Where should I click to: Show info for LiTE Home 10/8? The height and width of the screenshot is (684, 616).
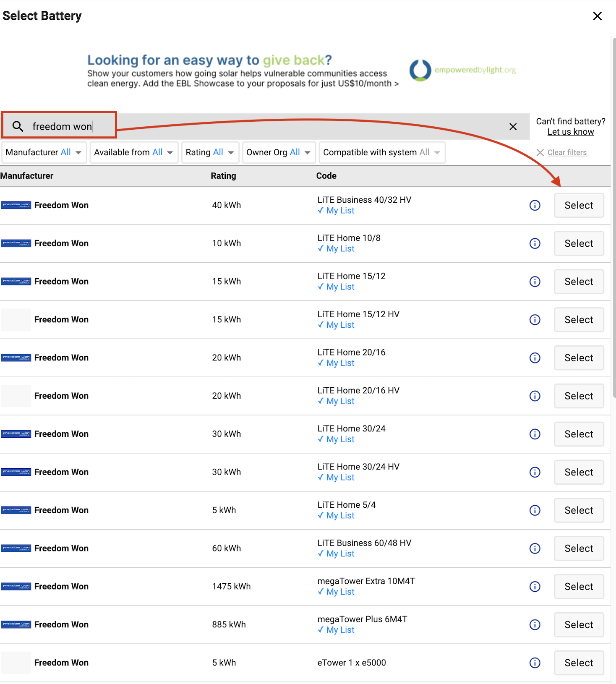click(535, 243)
